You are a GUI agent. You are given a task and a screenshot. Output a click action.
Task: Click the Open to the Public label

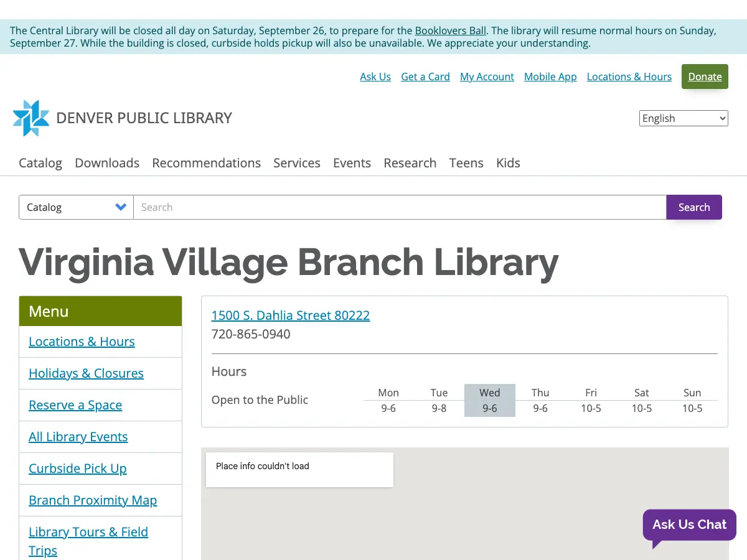click(x=260, y=400)
